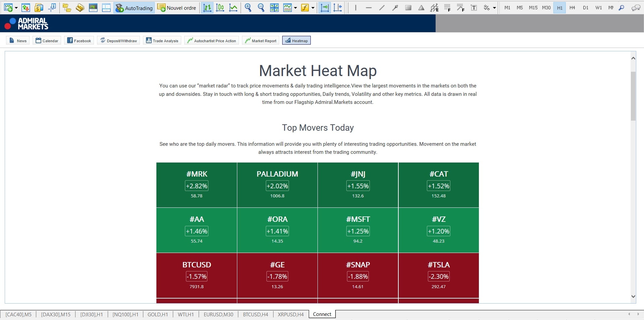Viewport: 644px width, 320px height.
Task: Switch chart type to bar chart
Action: 207,8
